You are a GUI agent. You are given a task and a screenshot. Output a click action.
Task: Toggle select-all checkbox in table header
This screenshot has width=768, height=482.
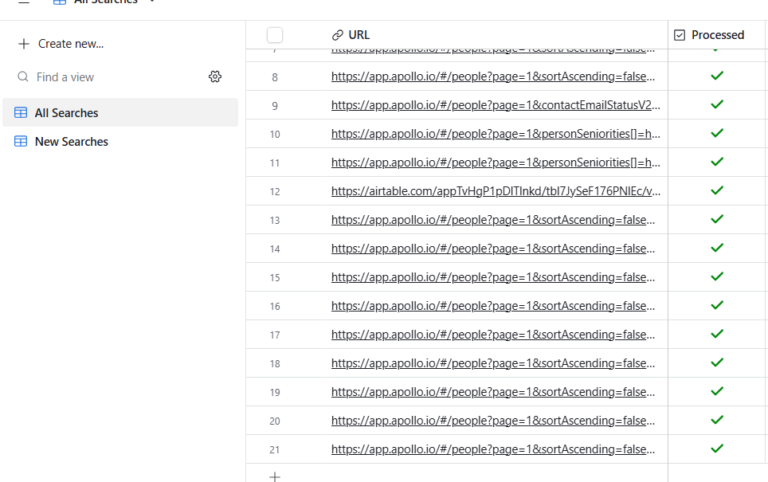(x=275, y=35)
